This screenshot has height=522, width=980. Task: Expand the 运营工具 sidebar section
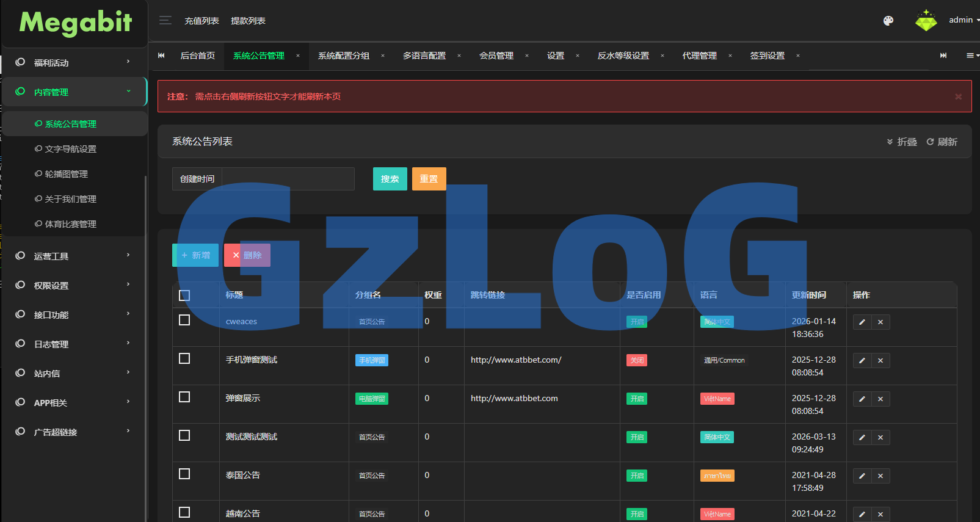pos(73,256)
